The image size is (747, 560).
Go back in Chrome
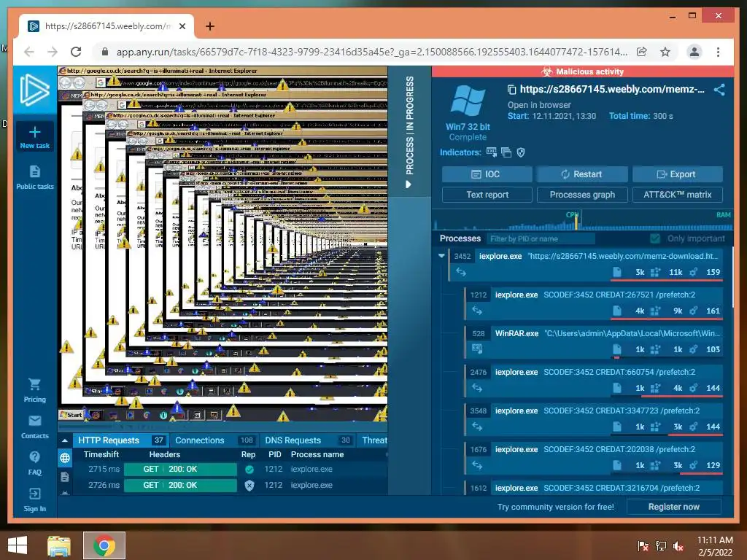pos(29,52)
